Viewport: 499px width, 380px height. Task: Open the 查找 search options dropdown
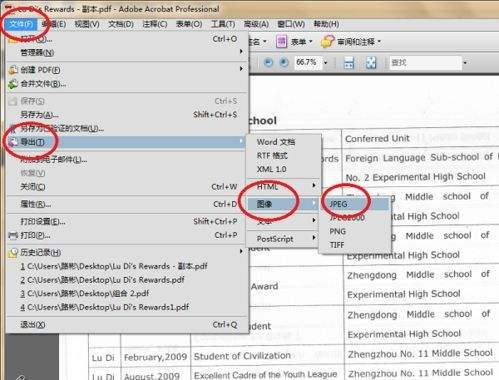(465, 62)
